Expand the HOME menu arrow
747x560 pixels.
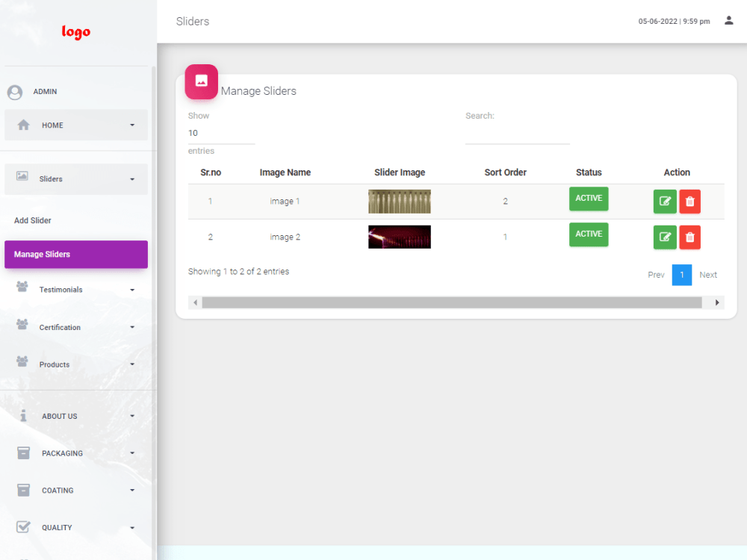(x=132, y=125)
